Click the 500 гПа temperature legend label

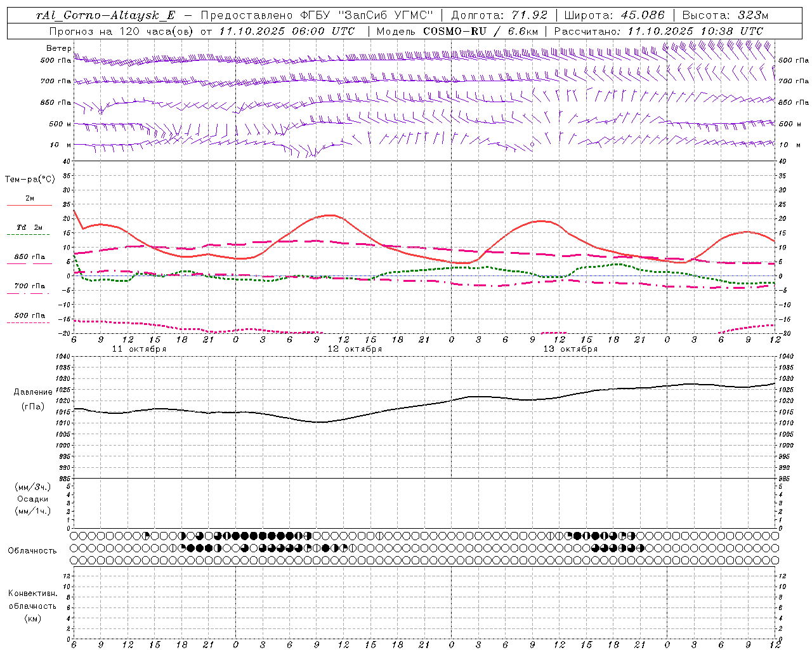click(30, 315)
